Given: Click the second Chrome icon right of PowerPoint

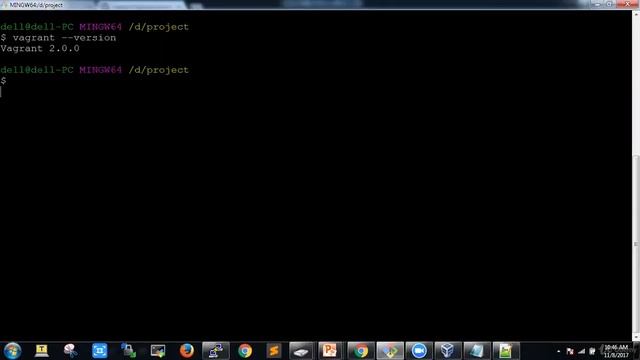Looking at the screenshot, I should 360,351.
